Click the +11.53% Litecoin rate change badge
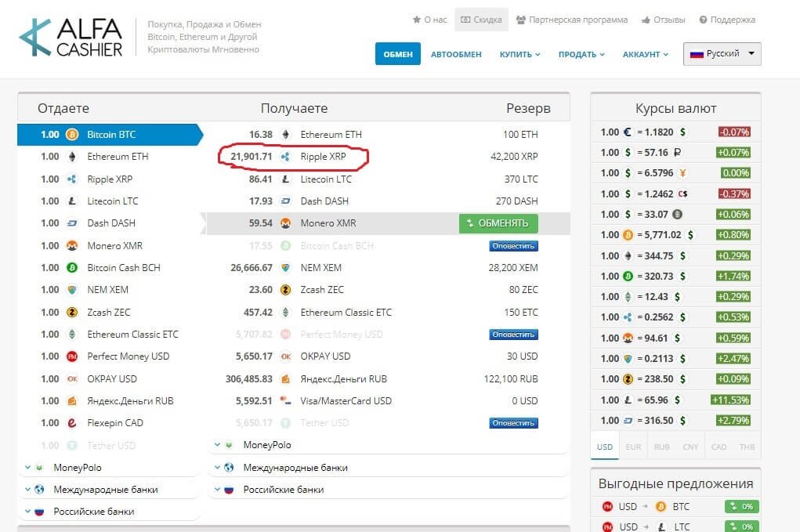Image resolution: width=800 pixels, height=532 pixels. (730, 400)
